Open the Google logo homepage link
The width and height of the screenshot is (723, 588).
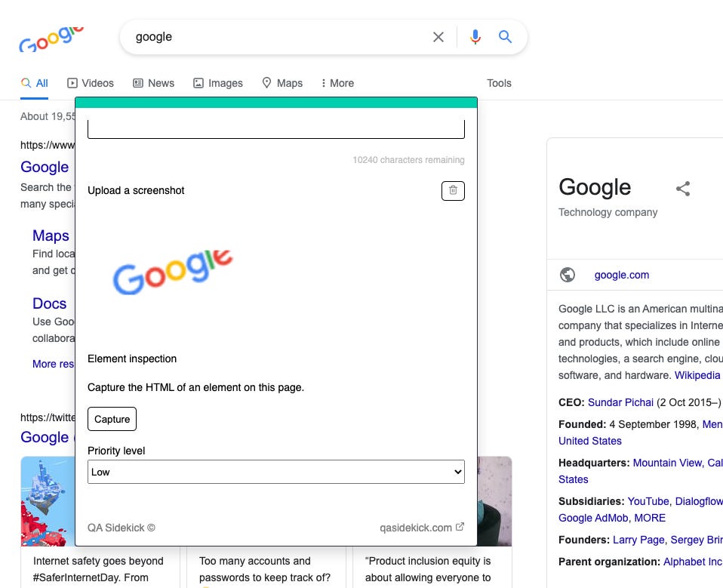pos(51,38)
